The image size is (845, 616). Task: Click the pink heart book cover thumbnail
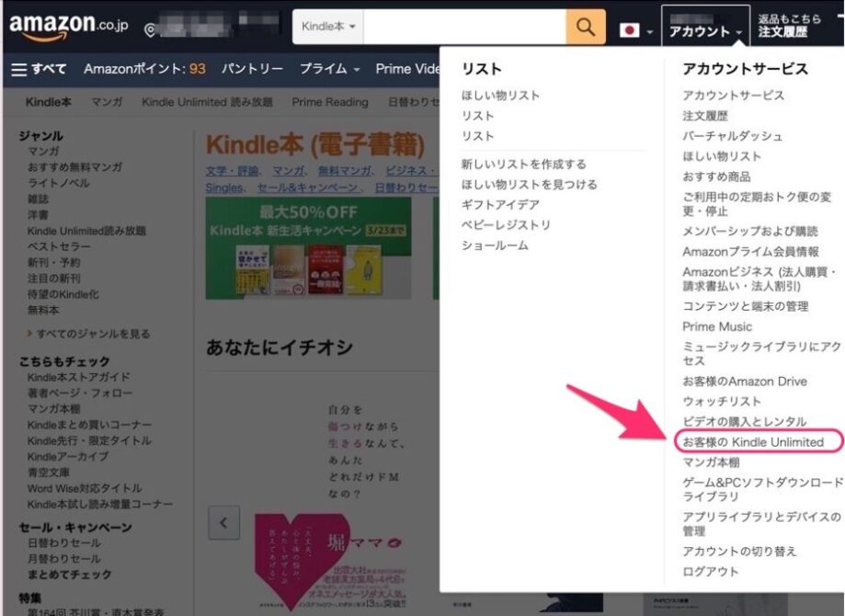point(303,561)
